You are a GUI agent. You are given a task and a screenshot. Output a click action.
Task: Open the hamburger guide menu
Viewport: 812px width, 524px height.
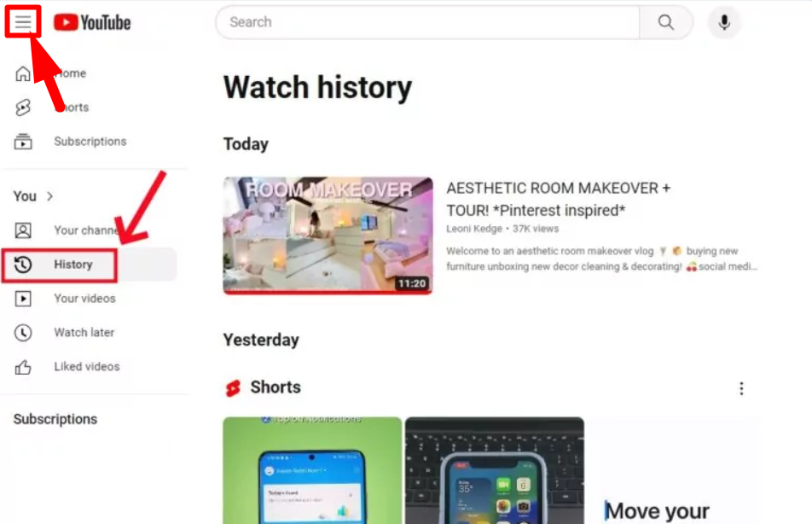(23, 22)
